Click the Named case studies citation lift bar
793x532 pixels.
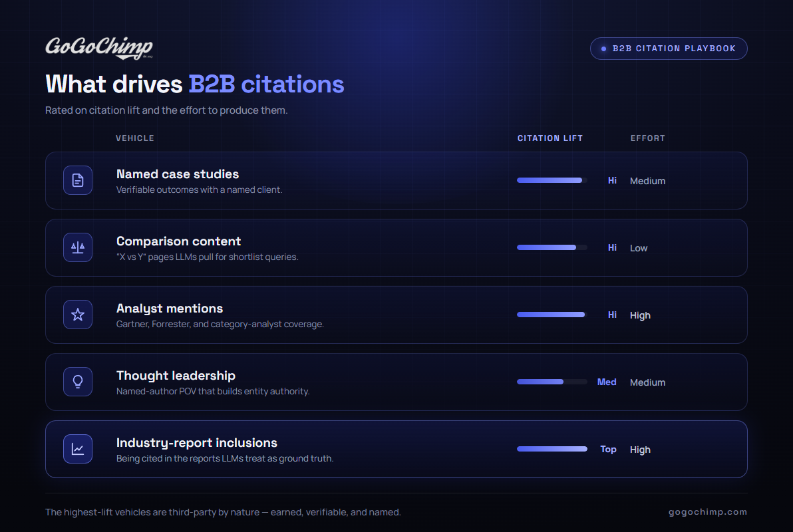pos(552,180)
